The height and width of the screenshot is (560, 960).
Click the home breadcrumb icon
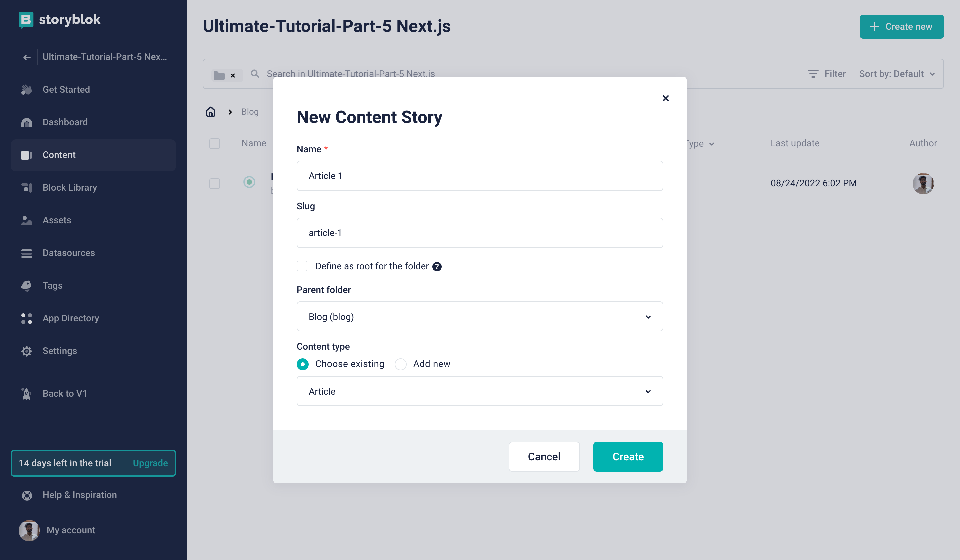211,112
